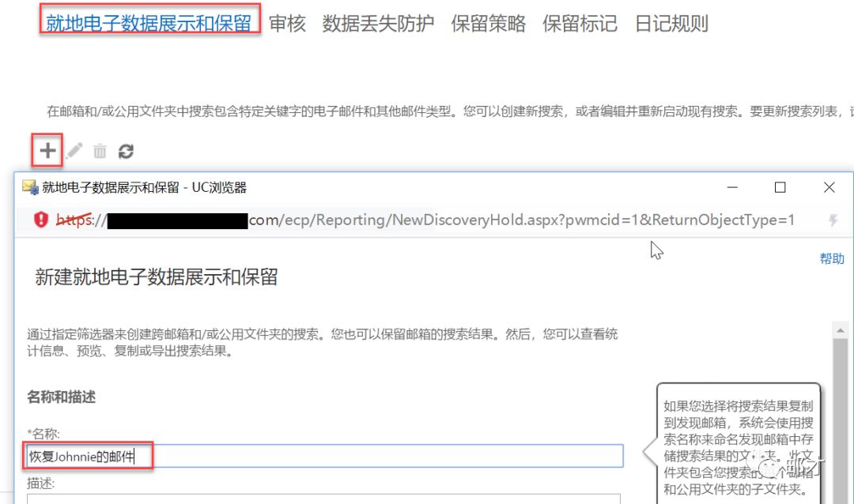Switch to the 日记规则 tab
The image size is (854, 504).
pyautogui.click(x=671, y=24)
